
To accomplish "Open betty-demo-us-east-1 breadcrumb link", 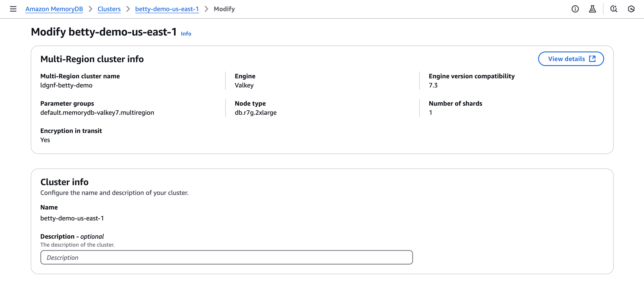I will (167, 9).
